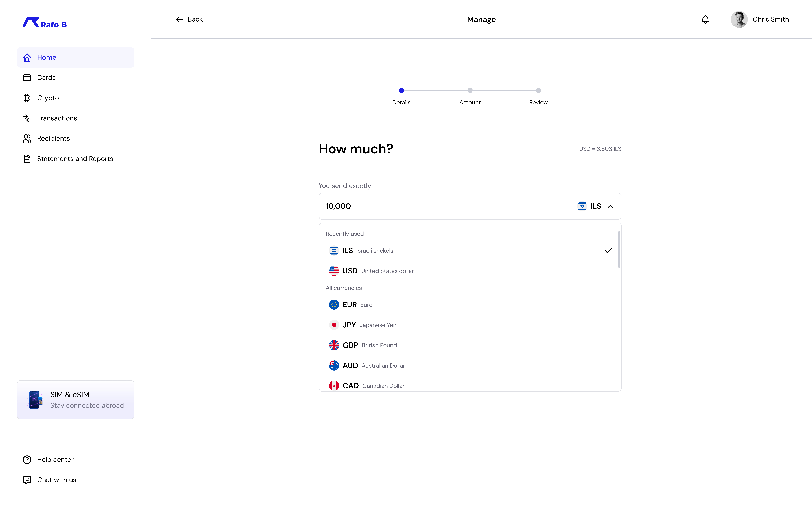Go Back to previous screen
This screenshot has height=507, width=812.
(x=189, y=19)
